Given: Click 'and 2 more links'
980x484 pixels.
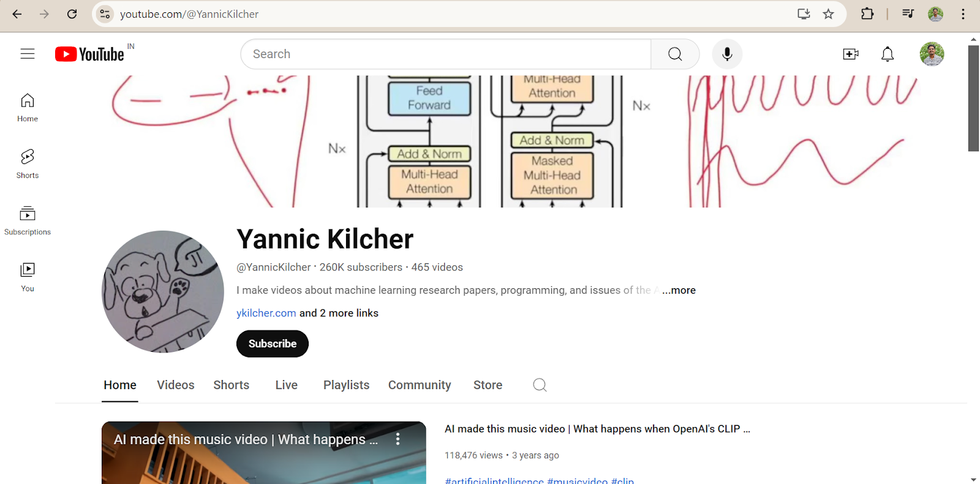Looking at the screenshot, I should coord(339,313).
